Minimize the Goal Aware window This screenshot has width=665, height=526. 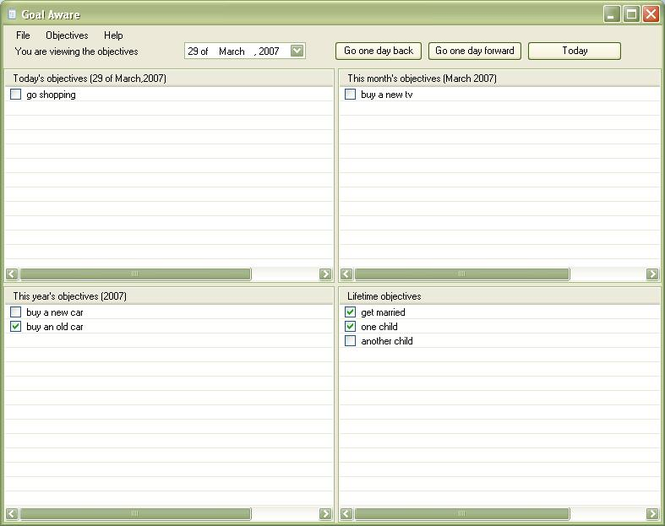611,14
